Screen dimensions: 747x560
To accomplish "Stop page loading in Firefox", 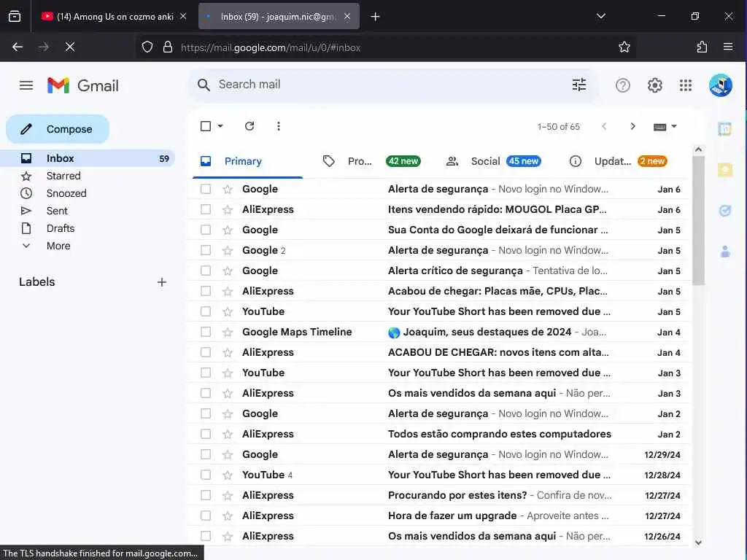I will (x=70, y=47).
